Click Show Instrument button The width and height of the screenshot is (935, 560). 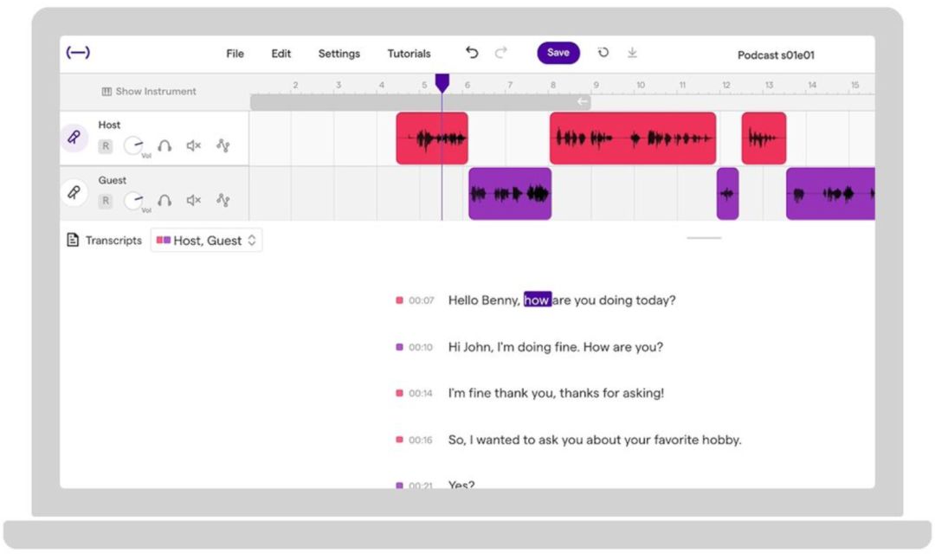149,91
